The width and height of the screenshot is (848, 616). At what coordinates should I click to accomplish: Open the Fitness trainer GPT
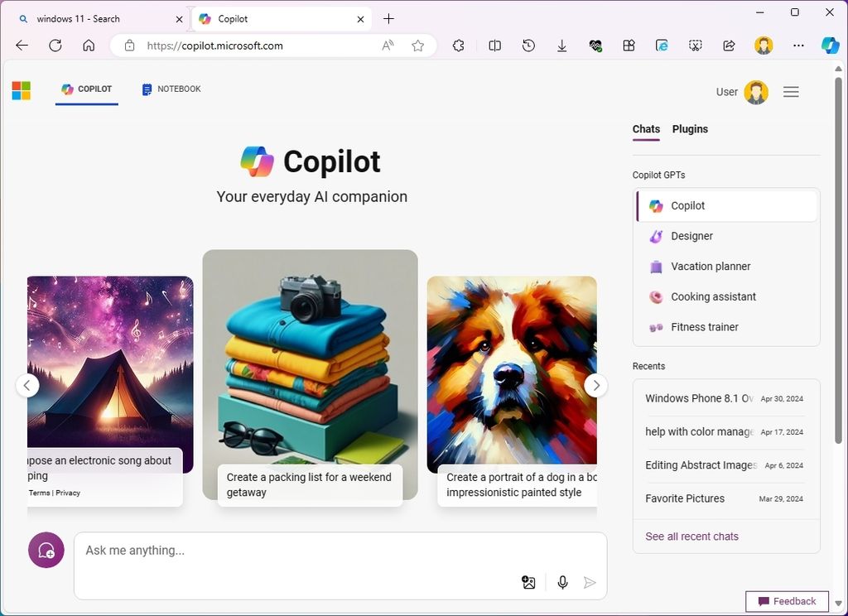point(704,326)
